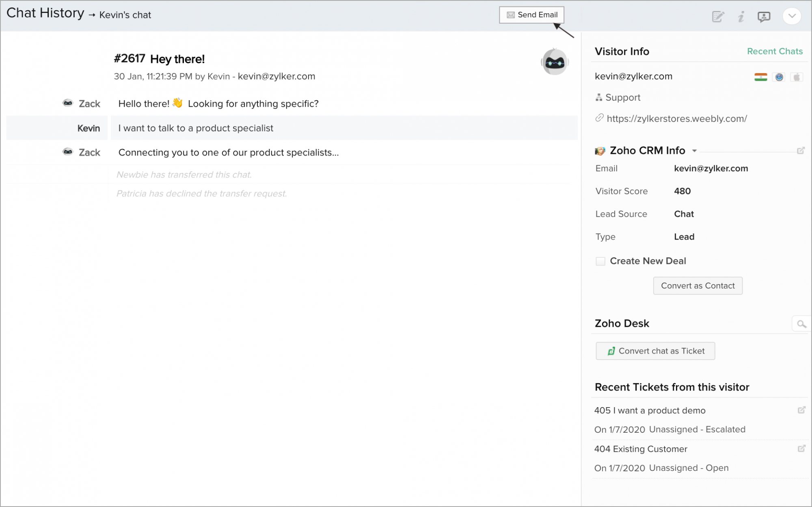Open ticket 404 external link icon

801,449
